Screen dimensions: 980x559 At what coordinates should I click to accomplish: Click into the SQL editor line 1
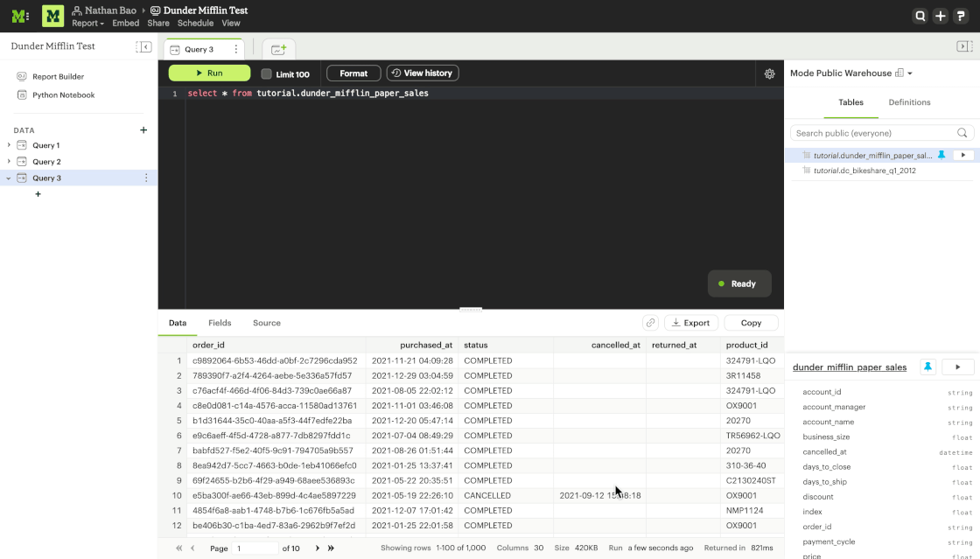coord(485,93)
